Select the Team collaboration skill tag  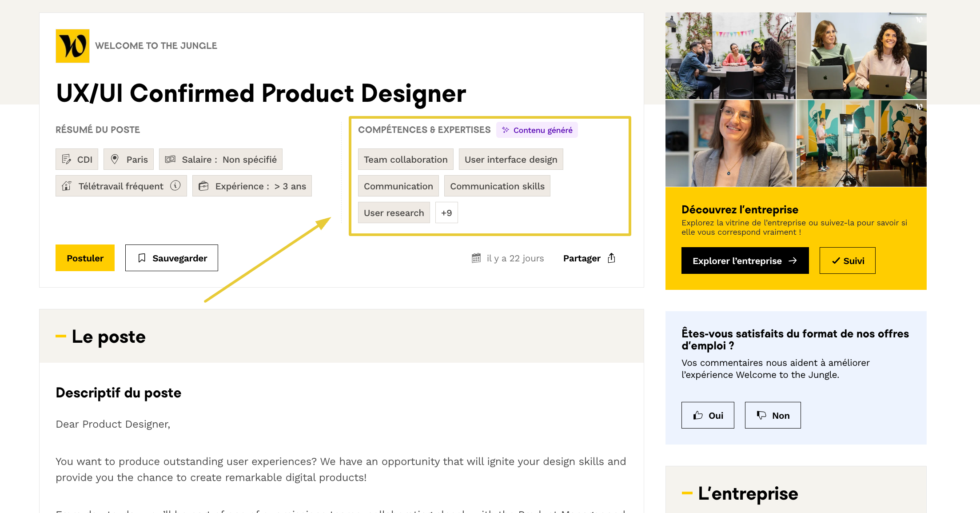pos(406,159)
